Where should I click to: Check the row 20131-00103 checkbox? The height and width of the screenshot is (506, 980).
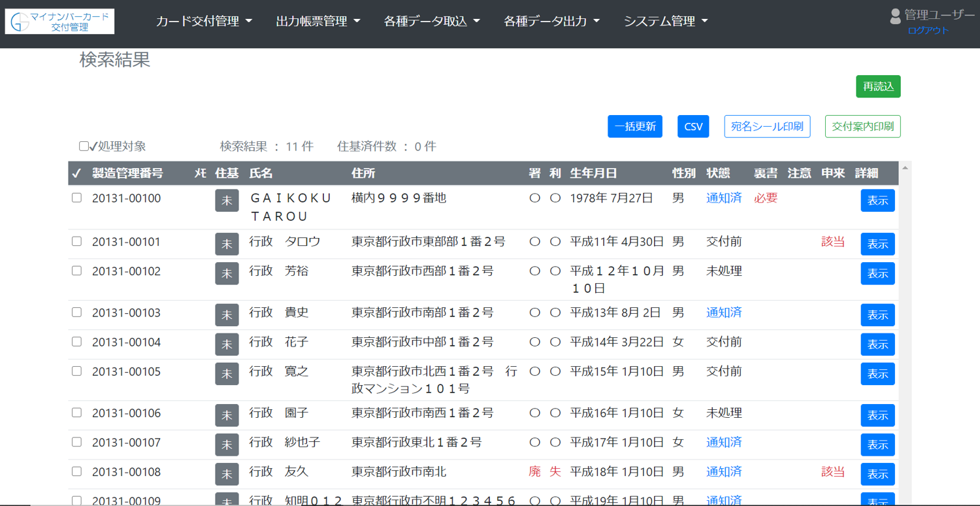coord(76,312)
